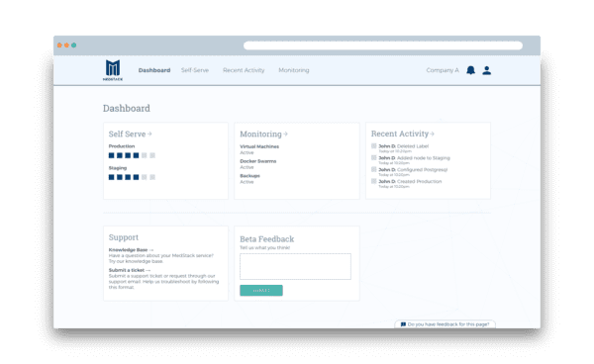The image size is (594, 364).
Task: Click the Staging label
Action: (118, 167)
